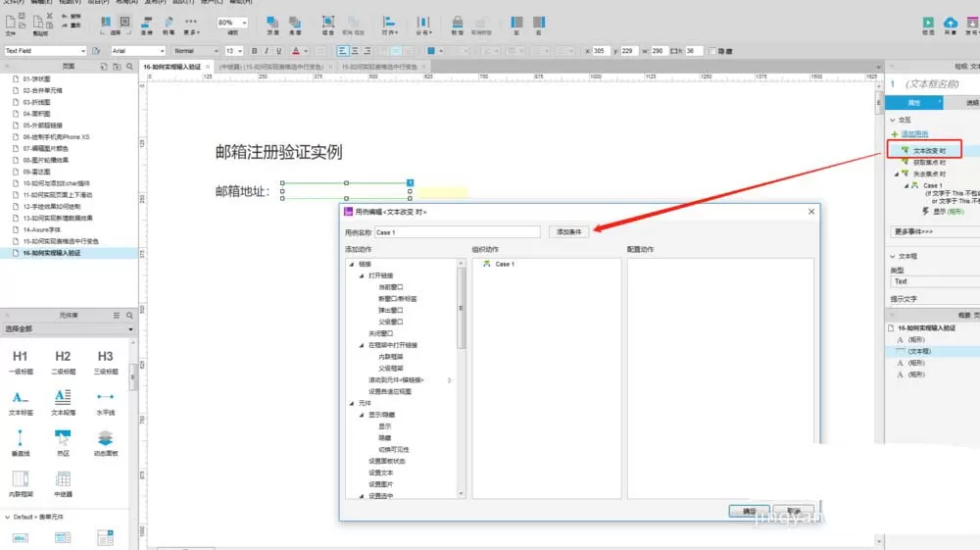Click the width 290 field
Viewport: 980px width, 550px height.
click(659, 51)
